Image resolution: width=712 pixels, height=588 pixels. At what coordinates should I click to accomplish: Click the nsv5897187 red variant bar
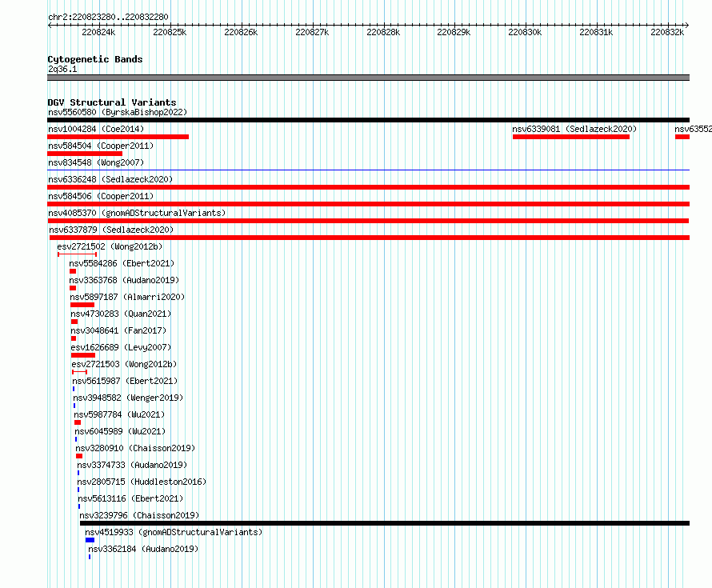[x=82, y=305]
